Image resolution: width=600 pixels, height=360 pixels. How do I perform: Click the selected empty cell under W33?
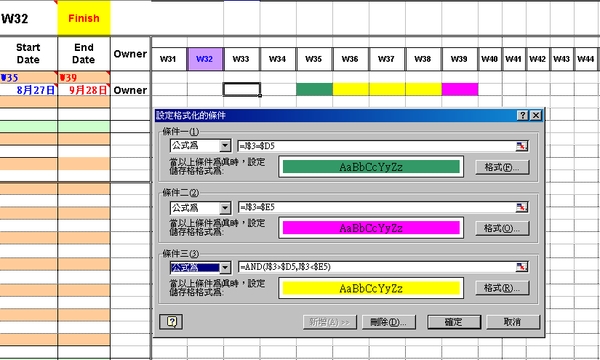tap(242, 89)
